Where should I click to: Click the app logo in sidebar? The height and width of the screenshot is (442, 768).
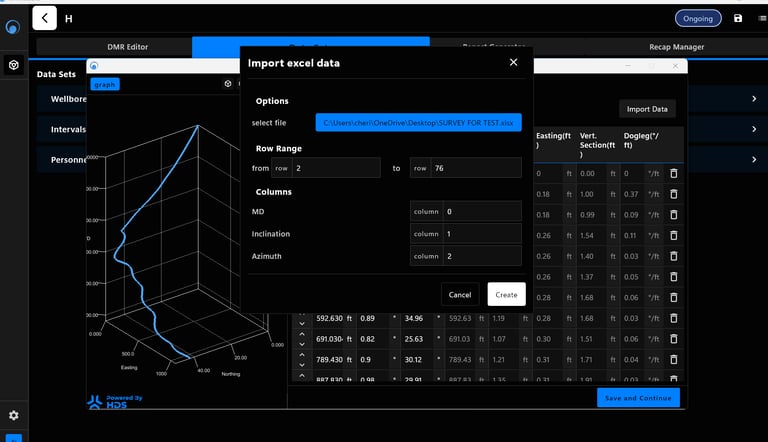[x=13, y=26]
